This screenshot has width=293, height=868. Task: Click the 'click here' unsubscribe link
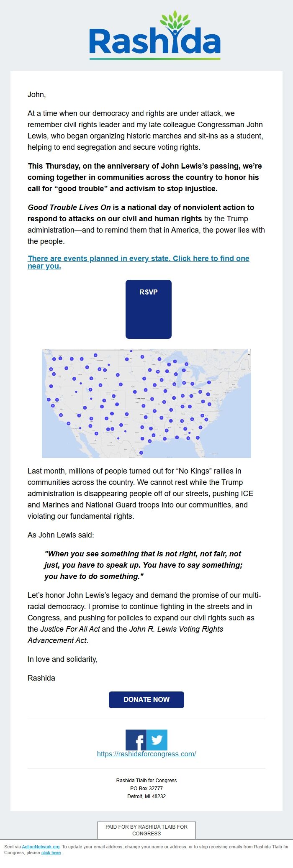(x=51, y=853)
